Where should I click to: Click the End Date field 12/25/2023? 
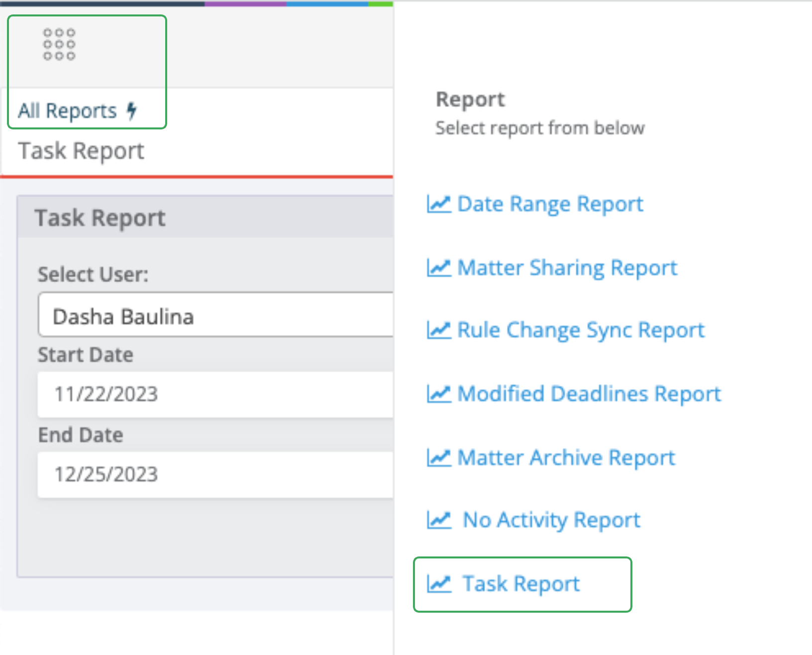[x=215, y=474]
